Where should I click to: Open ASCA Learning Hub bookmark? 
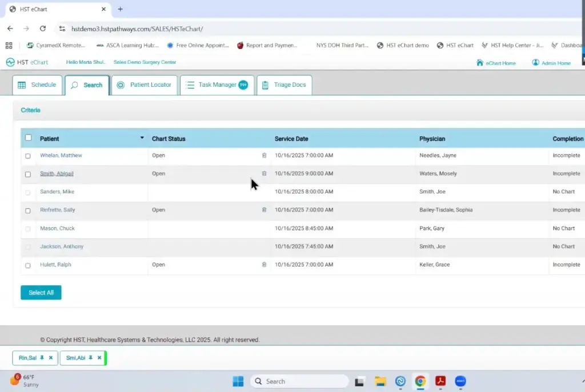[x=127, y=46]
